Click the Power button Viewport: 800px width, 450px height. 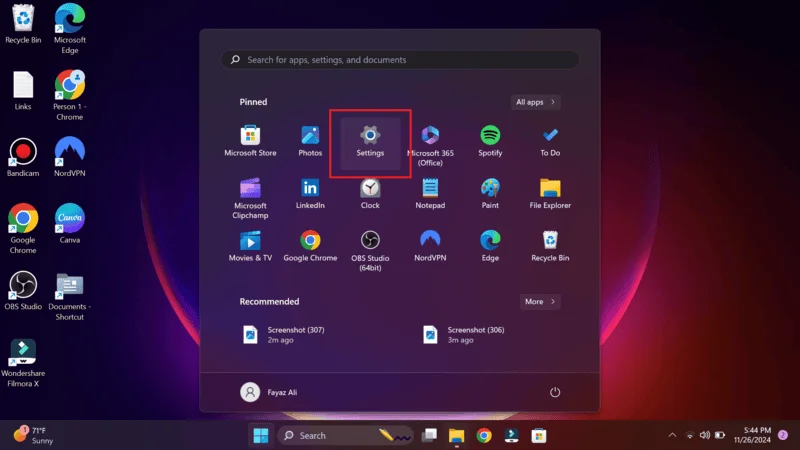[555, 392]
